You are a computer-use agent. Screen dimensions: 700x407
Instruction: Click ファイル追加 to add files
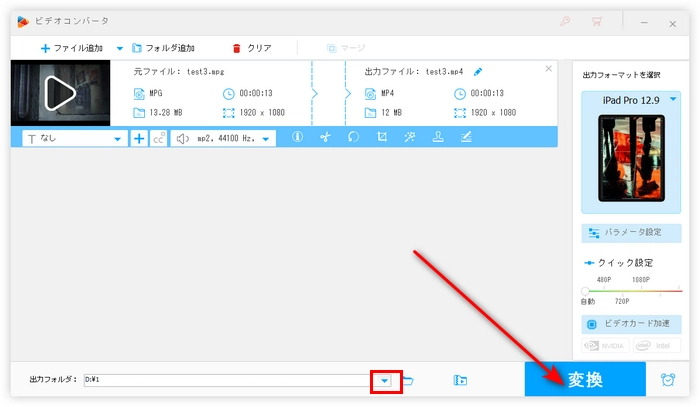point(75,48)
